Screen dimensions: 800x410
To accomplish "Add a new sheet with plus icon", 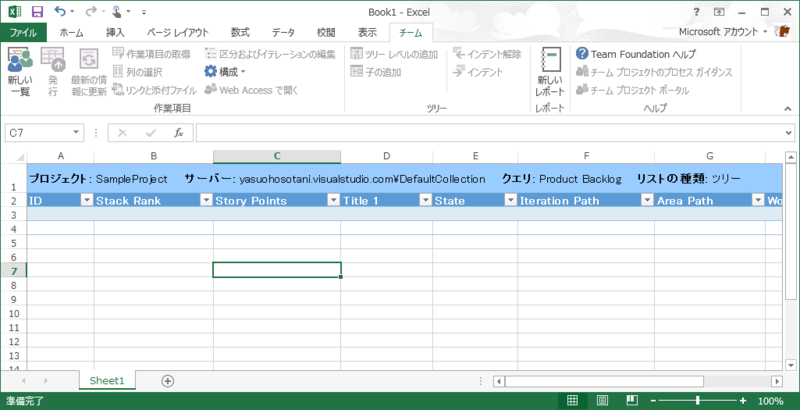I will [x=167, y=380].
